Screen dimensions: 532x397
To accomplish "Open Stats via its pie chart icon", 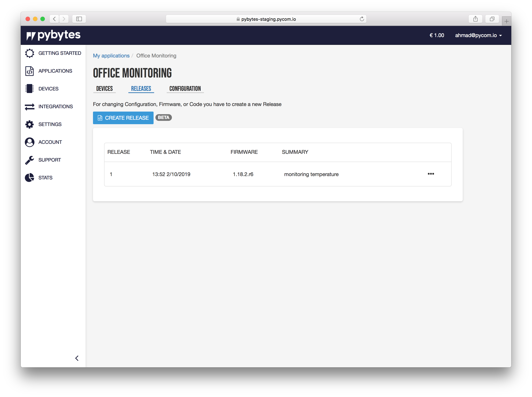I will [x=29, y=178].
